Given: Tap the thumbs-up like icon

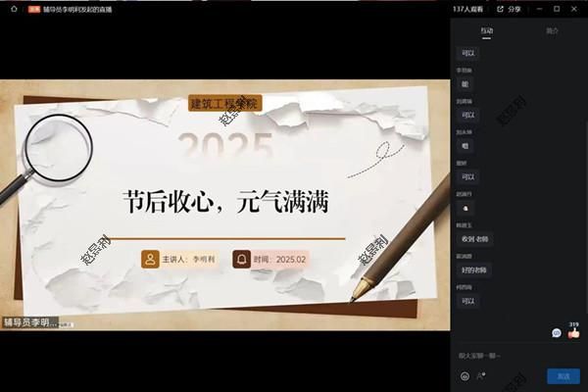Looking at the screenshot, I should [x=573, y=333].
